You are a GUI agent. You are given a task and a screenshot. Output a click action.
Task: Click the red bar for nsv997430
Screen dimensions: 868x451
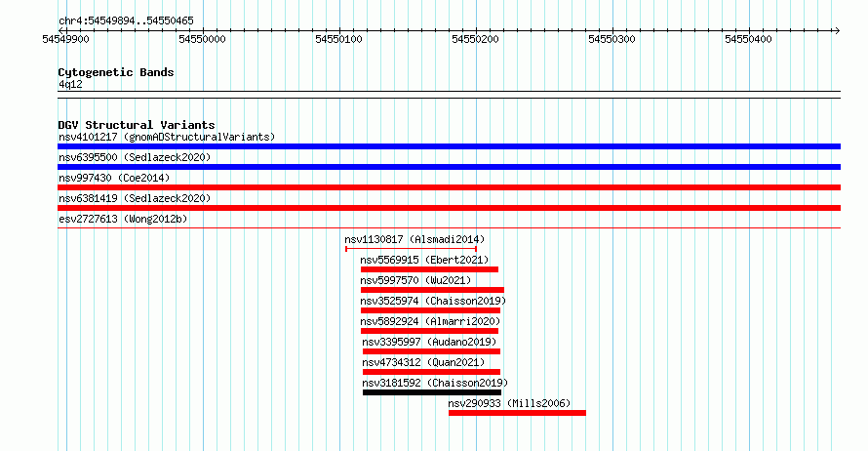pos(449,187)
